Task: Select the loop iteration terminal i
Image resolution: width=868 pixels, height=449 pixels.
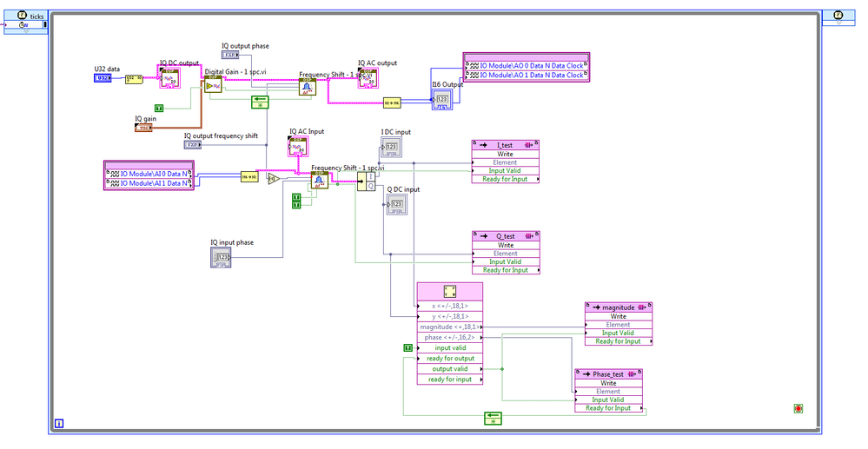Action: point(59,424)
